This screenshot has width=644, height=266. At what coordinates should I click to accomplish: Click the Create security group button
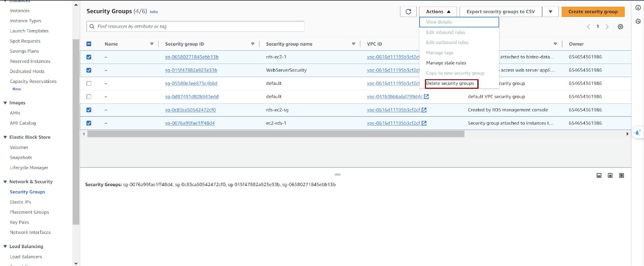pyautogui.click(x=592, y=12)
